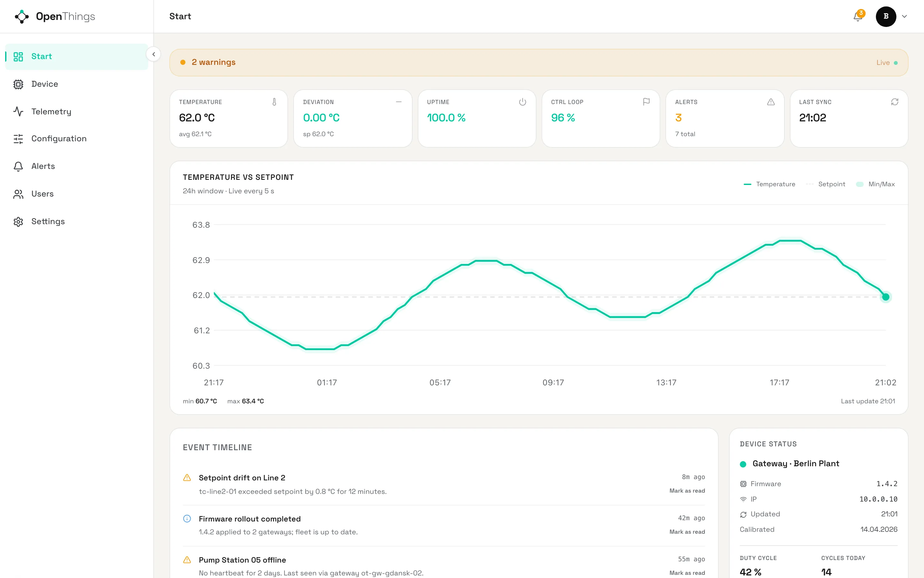Open the Device page

(x=77, y=84)
